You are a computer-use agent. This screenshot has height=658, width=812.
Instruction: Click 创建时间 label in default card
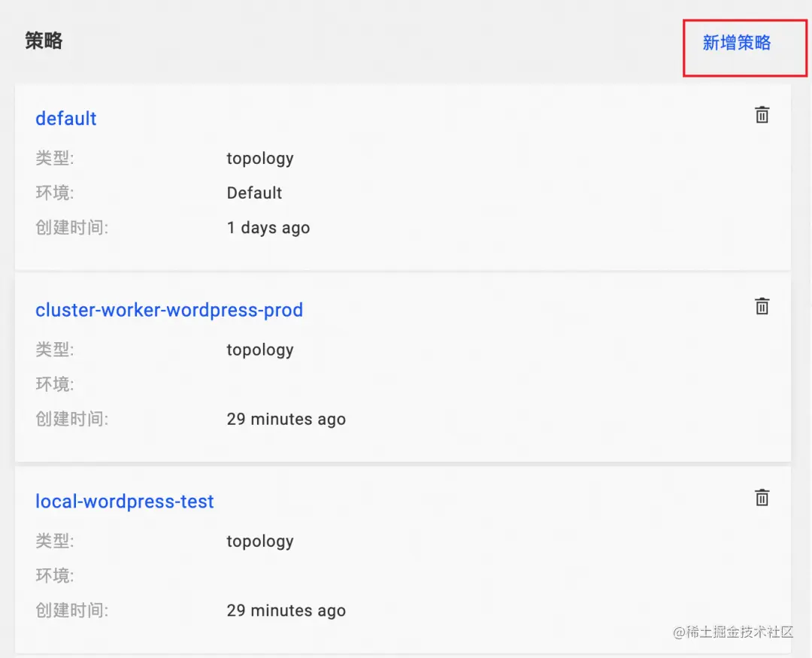click(71, 227)
